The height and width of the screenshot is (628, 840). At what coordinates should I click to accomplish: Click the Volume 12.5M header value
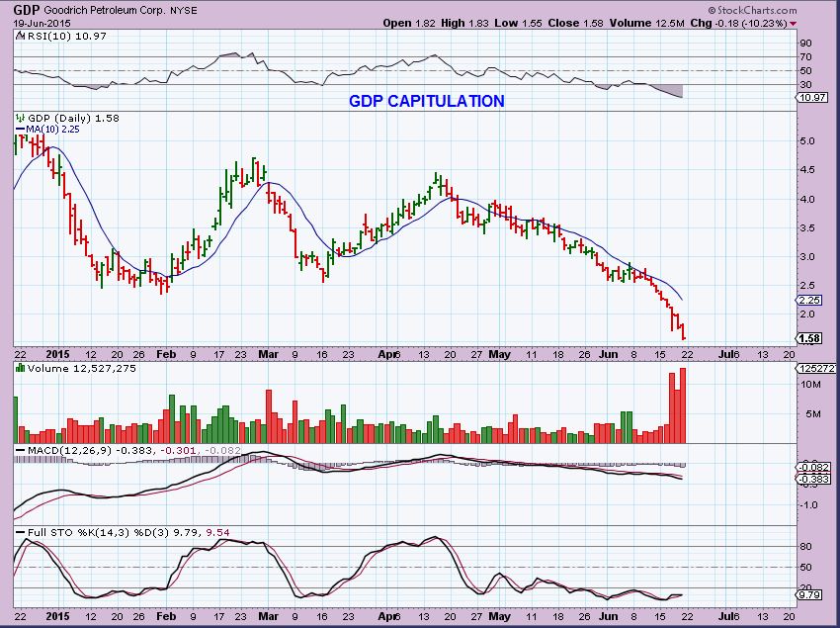tap(646, 23)
